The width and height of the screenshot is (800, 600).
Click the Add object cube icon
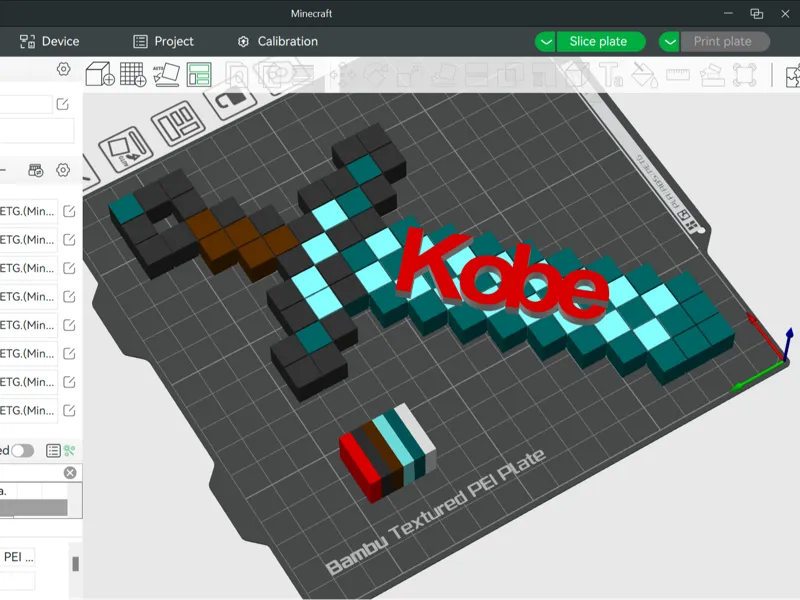click(x=99, y=74)
